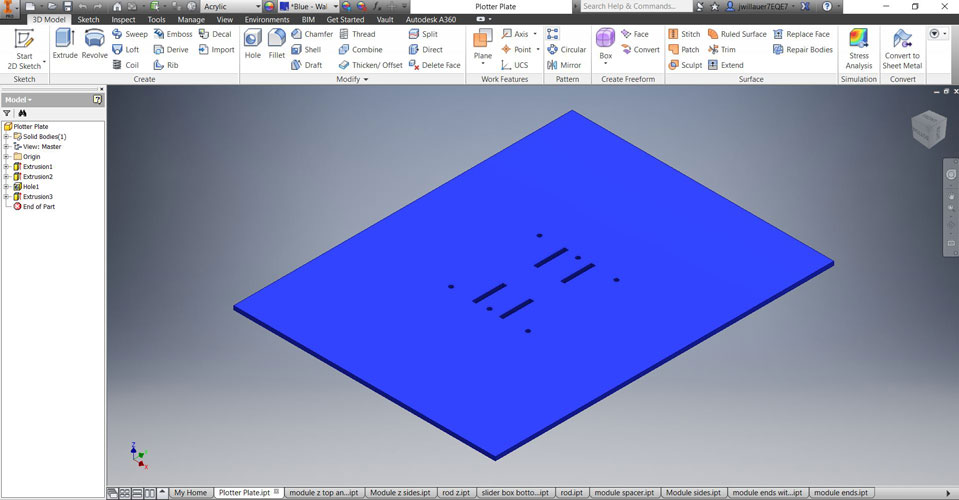Select the Rib tool
Screen dimensions: 959x500
[x=166, y=65]
